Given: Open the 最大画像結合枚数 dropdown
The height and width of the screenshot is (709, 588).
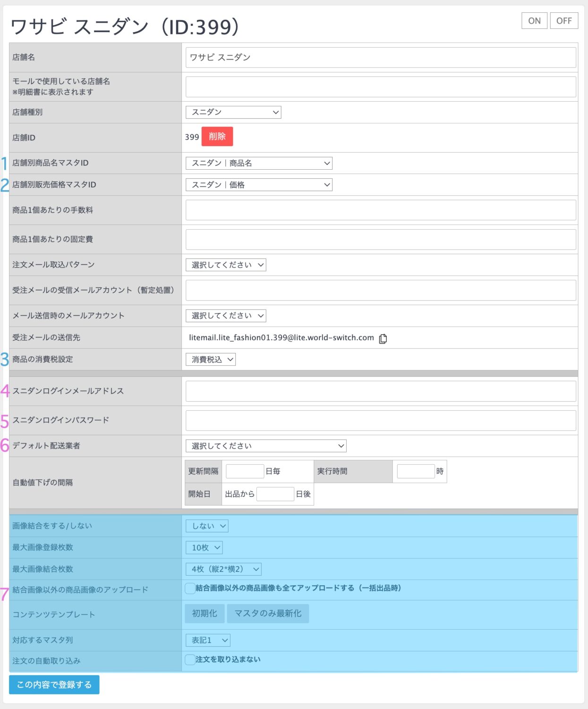Looking at the screenshot, I should (223, 569).
